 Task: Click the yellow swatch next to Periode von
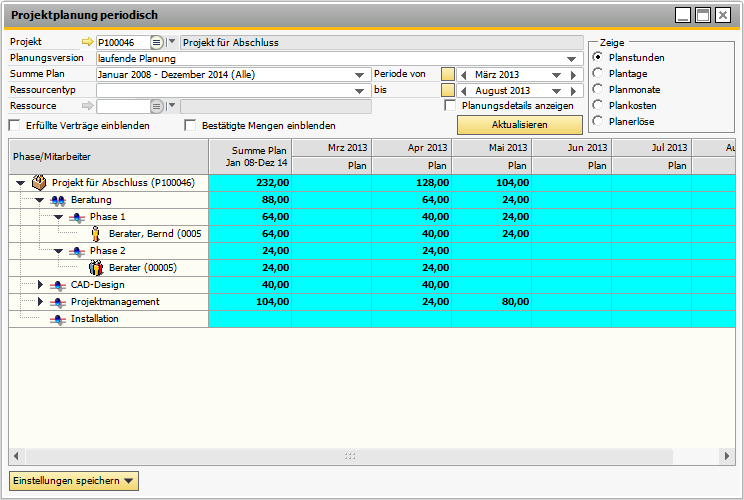tap(447, 75)
